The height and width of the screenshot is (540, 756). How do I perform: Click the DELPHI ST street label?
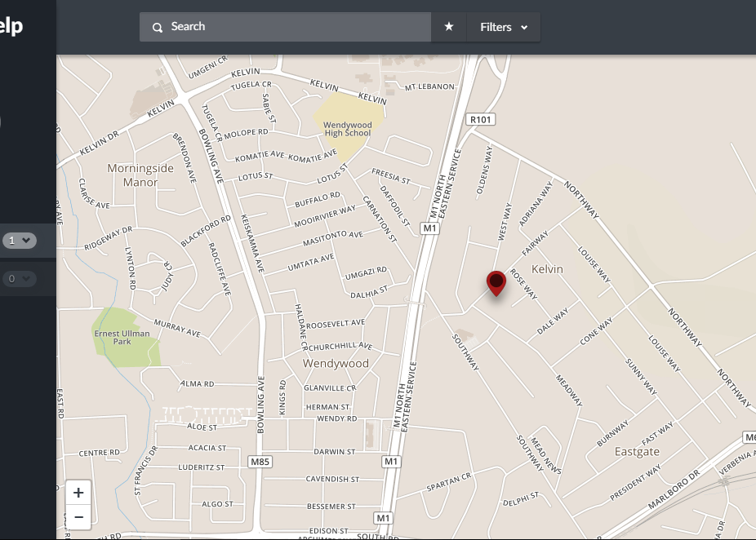(521, 499)
